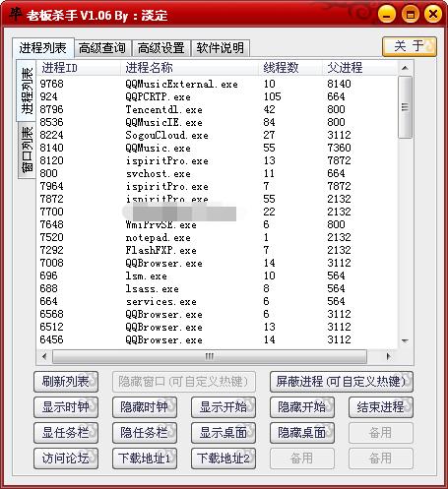Click the 显任务栏 button
Image resolution: width=448 pixels, height=489 pixels.
66,433
